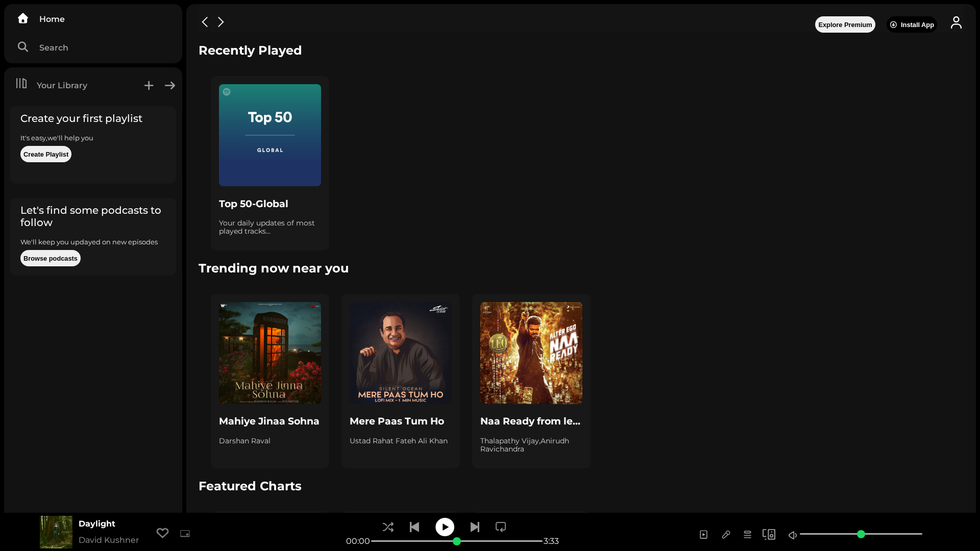980x551 pixels.
Task: Skip to next track
Action: 475,527
